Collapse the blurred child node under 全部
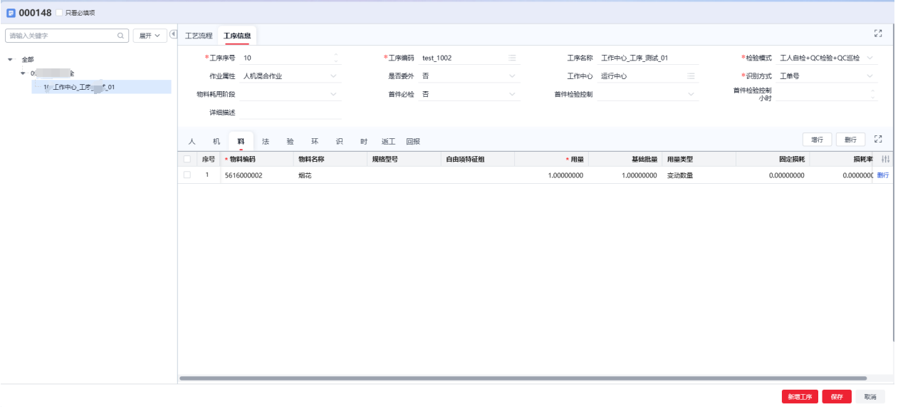898x409 pixels. point(23,73)
